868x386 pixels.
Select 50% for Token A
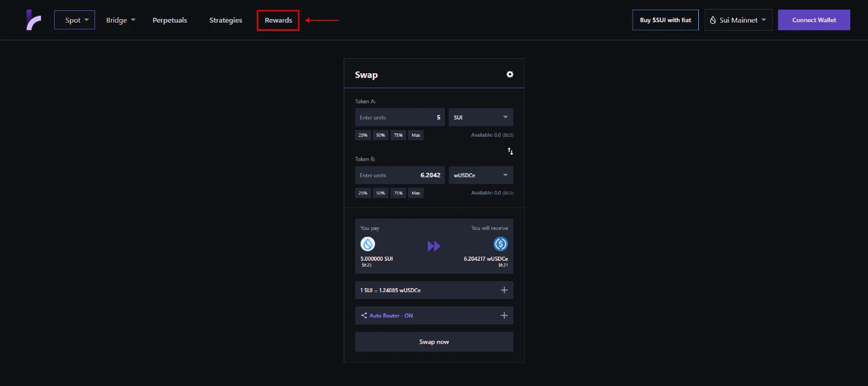tap(381, 136)
